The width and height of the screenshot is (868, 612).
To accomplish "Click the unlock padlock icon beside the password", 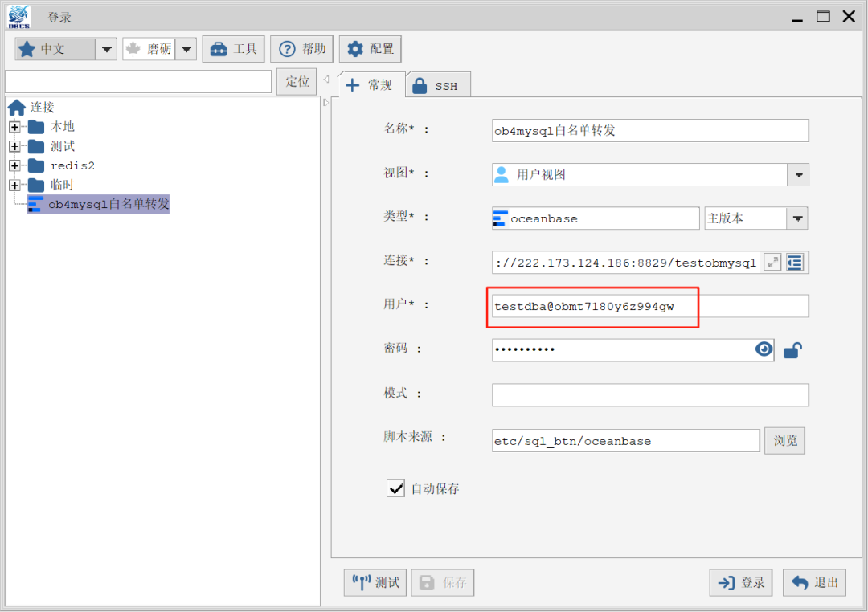I will point(792,350).
